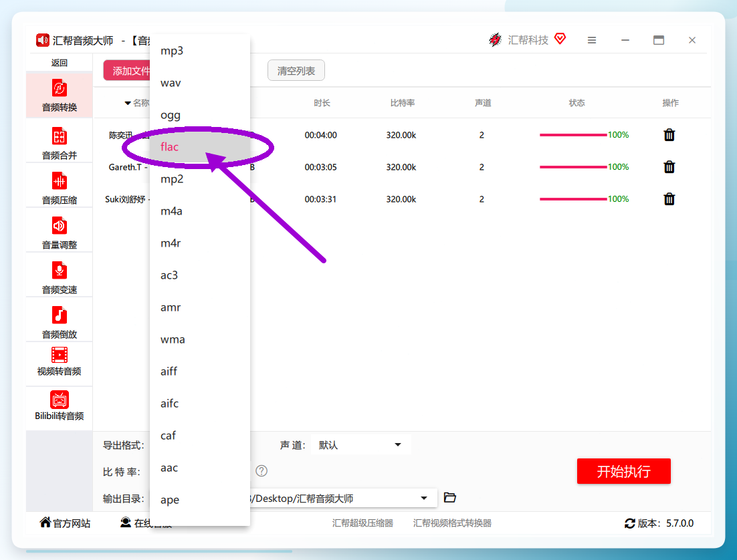Click the red heart VIP icon
Screen dimensions: 737x560
(560, 39)
